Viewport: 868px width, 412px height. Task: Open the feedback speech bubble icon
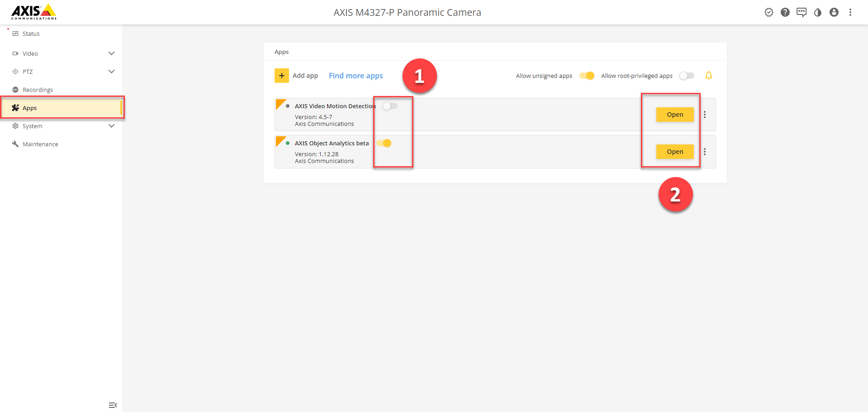(802, 12)
